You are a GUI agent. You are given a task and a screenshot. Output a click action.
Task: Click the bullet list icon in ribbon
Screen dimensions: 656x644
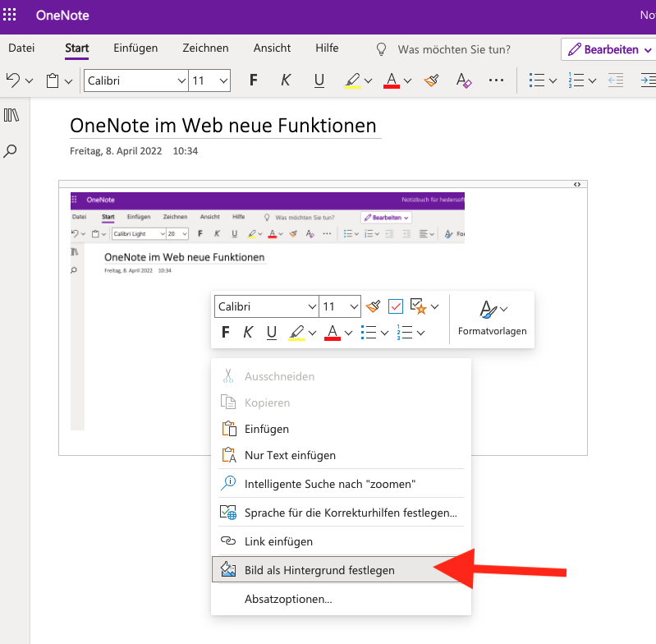click(537, 80)
